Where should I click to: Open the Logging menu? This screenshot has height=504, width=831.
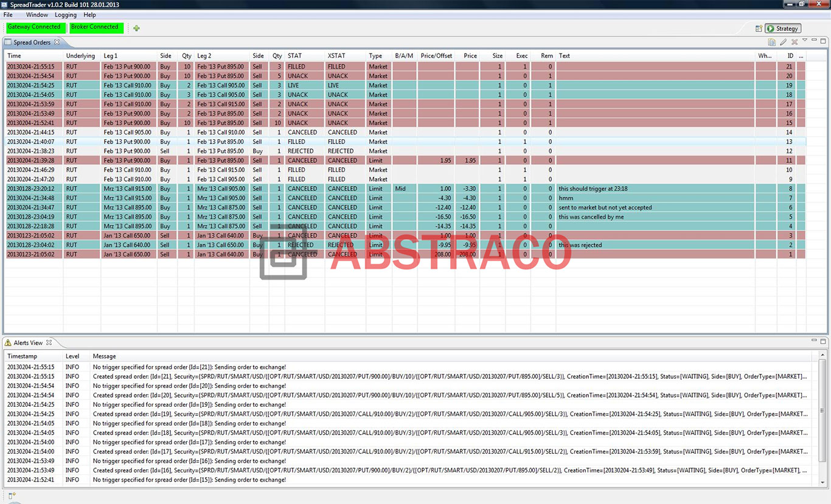coord(65,15)
